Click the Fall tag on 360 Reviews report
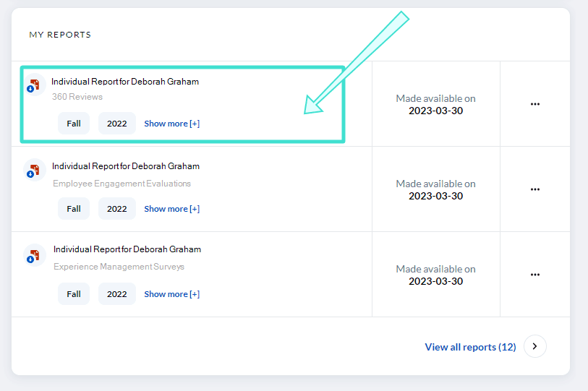The width and height of the screenshot is (588, 391). (74, 124)
